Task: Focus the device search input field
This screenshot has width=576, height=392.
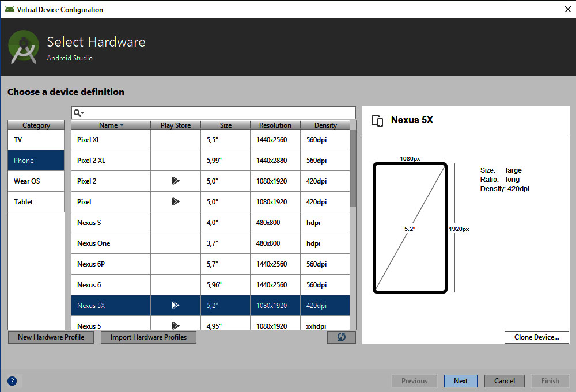Action: point(219,113)
